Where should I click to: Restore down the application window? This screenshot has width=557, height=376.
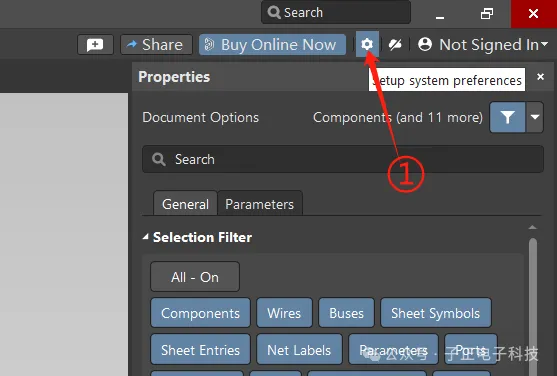[487, 14]
